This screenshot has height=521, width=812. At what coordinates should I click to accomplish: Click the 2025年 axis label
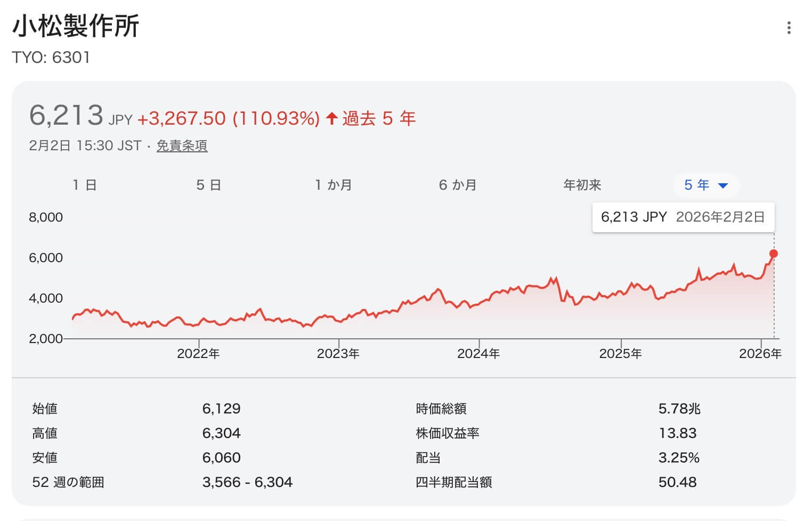point(620,353)
